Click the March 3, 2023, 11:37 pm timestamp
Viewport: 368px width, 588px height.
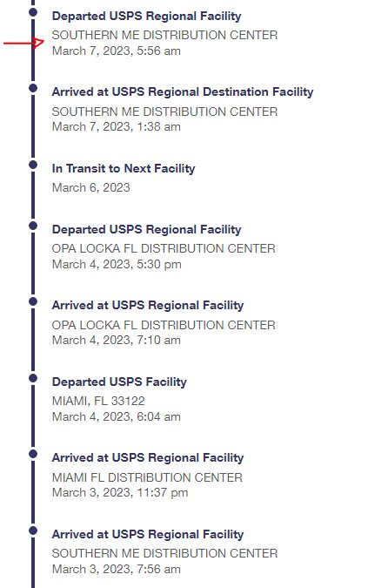(120, 492)
